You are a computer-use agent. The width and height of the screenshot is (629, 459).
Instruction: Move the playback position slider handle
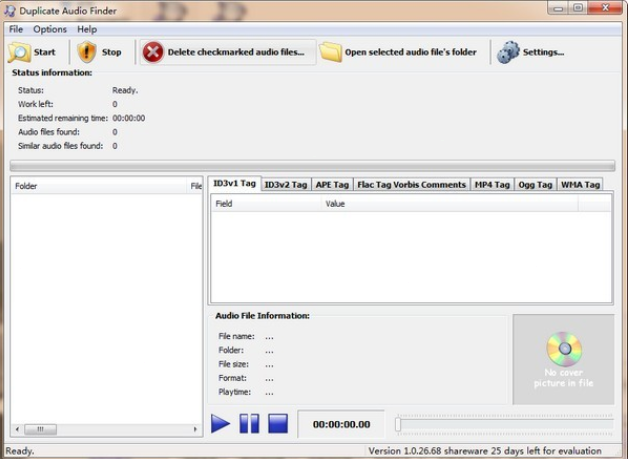[398, 424]
